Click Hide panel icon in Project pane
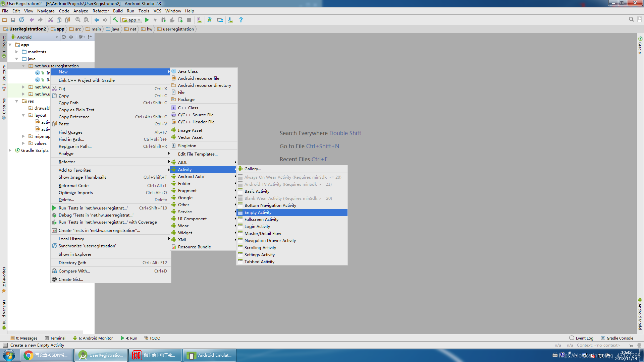Viewport: 644px width, 362px height. click(90, 37)
